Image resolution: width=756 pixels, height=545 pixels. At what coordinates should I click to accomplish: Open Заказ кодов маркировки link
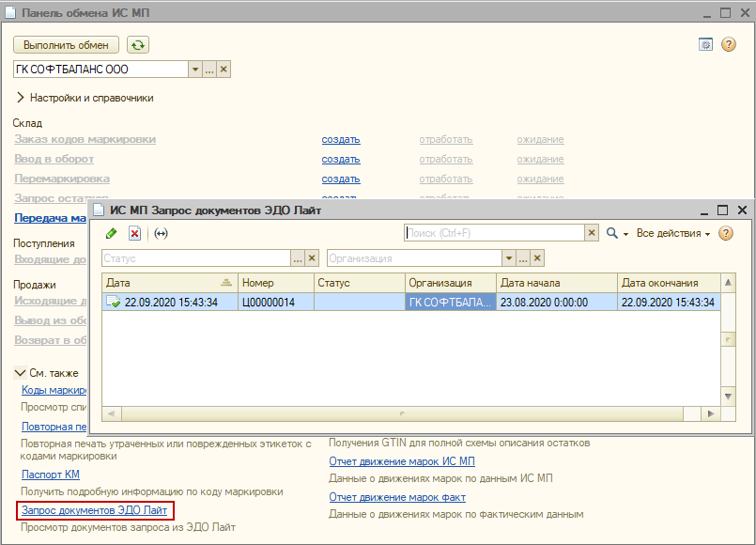click(x=85, y=139)
